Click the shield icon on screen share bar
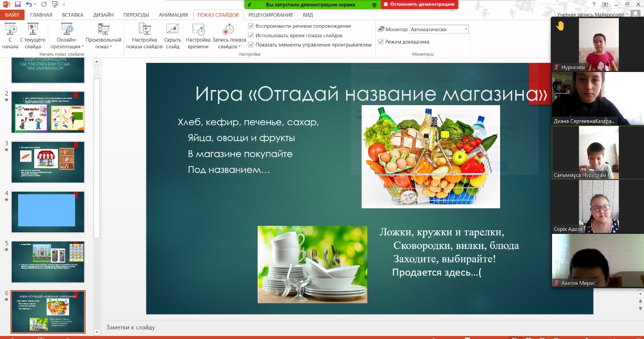Image resolution: width=644 pixels, height=339 pixels. (374, 5)
